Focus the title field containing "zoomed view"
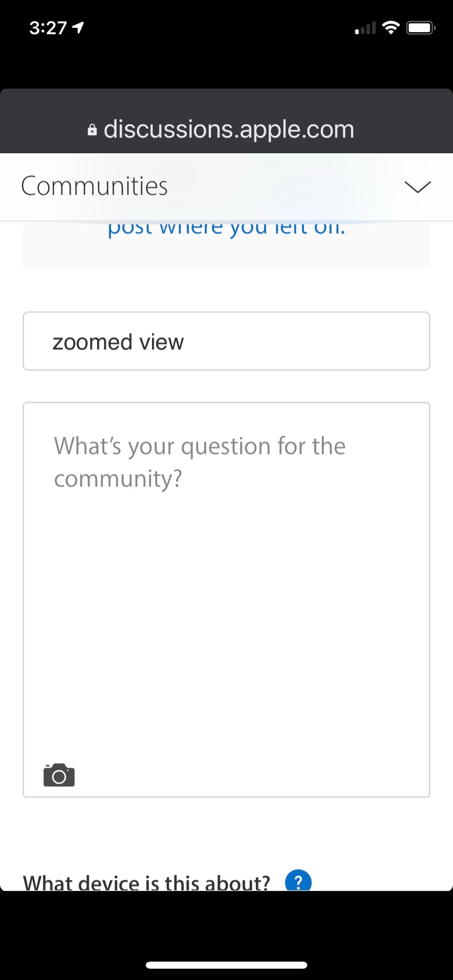Image resolution: width=453 pixels, height=980 pixels. [x=226, y=341]
